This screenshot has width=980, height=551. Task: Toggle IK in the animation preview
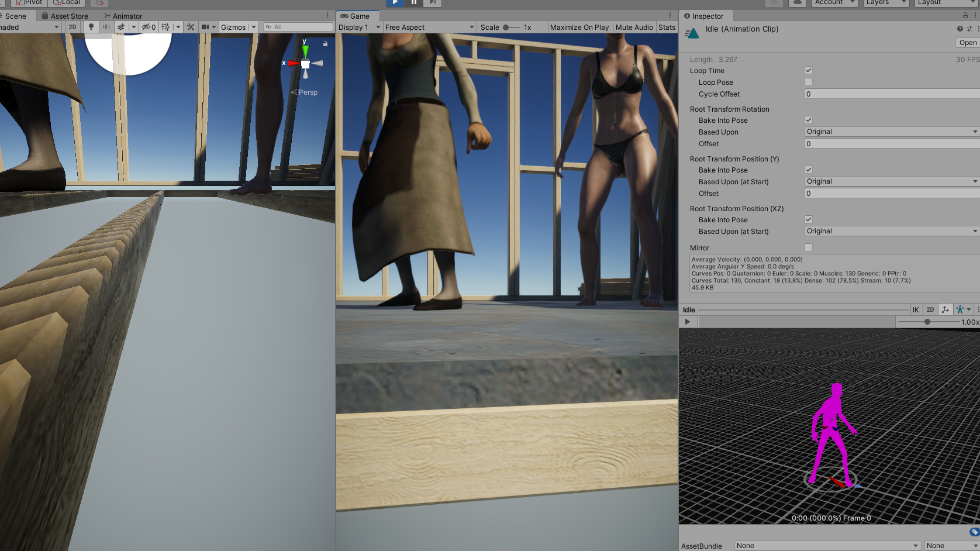[916, 310]
